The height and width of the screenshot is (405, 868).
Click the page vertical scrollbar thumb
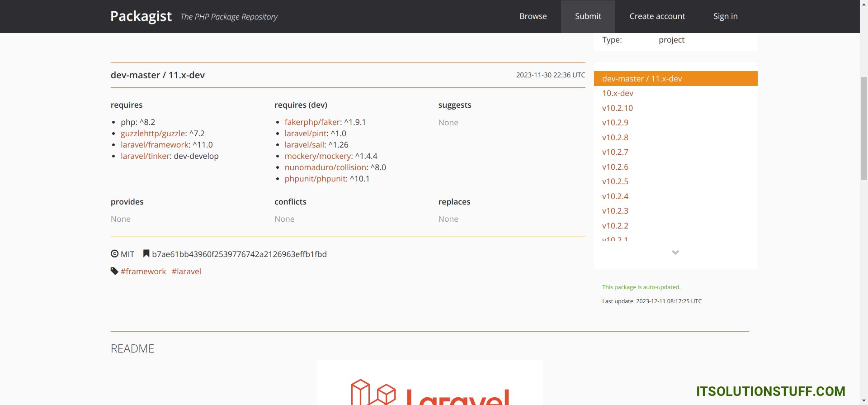[x=864, y=129]
